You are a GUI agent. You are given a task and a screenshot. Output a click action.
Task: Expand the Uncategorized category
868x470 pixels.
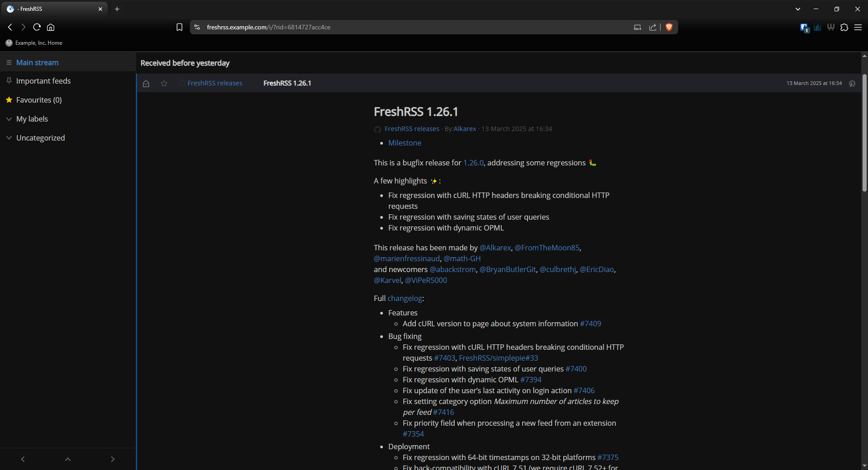(x=9, y=138)
